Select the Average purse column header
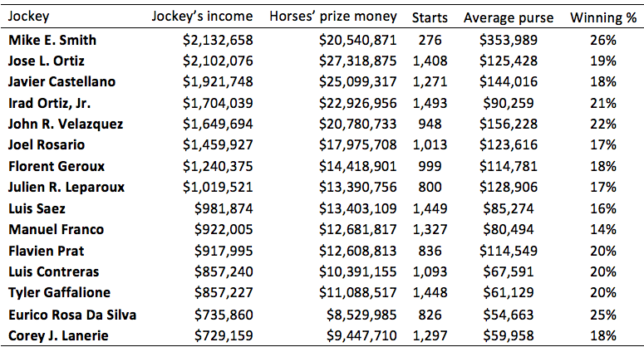 click(x=507, y=17)
